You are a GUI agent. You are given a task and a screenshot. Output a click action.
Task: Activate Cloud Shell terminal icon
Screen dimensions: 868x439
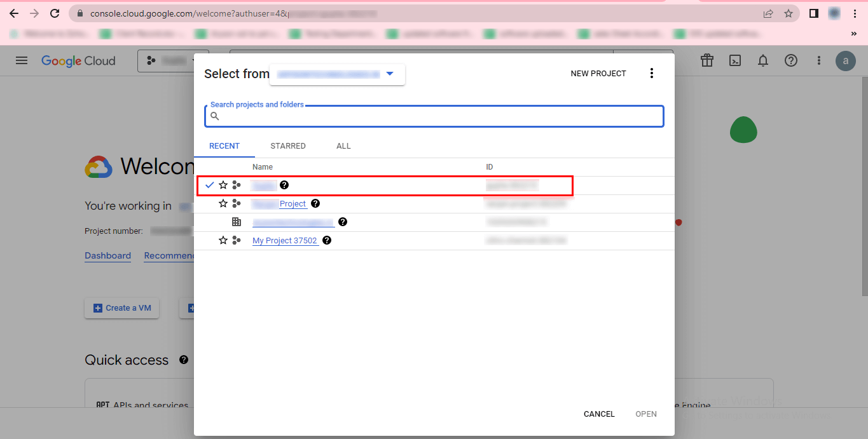[734, 60]
